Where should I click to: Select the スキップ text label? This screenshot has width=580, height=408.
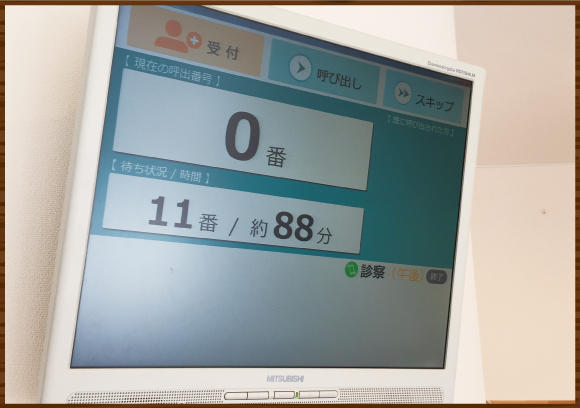[x=435, y=102]
